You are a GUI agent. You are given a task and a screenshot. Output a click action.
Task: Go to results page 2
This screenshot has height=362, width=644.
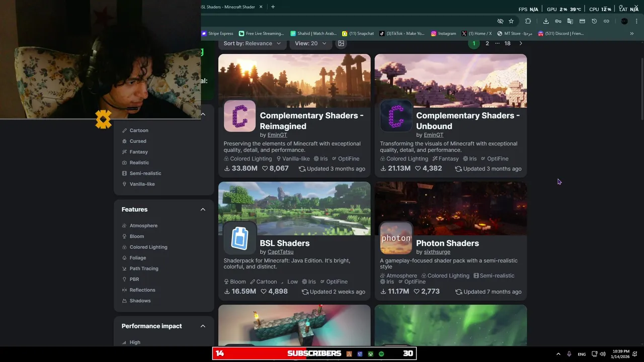[x=487, y=43]
